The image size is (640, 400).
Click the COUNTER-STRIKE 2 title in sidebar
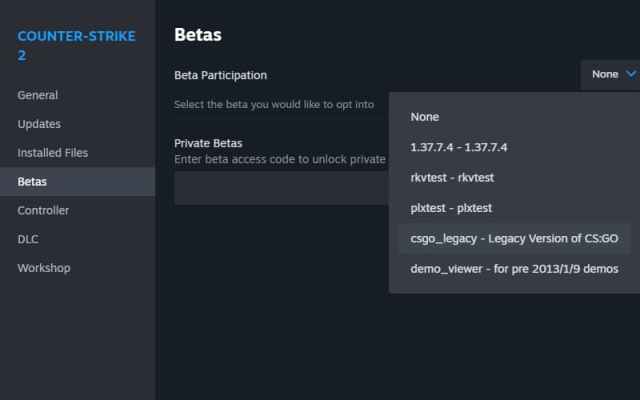coord(76,46)
